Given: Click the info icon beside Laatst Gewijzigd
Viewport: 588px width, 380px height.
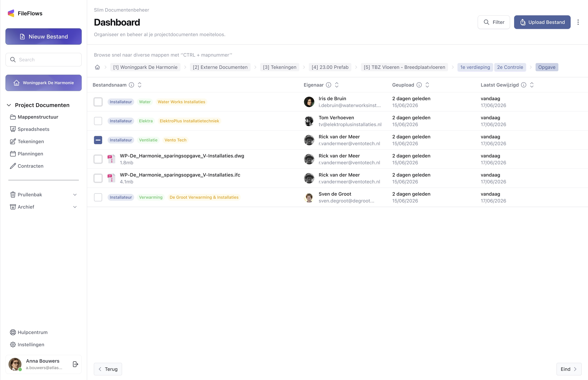Looking at the screenshot, I should (524, 85).
